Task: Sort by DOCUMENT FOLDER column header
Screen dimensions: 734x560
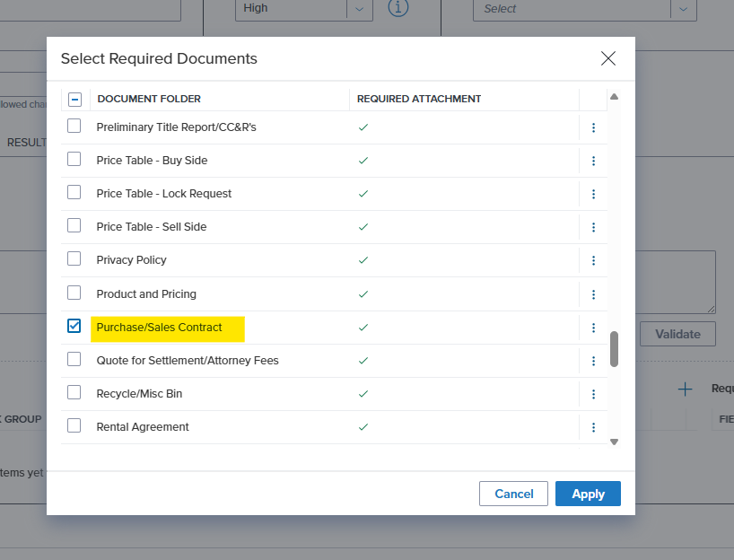Action: tap(149, 99)
